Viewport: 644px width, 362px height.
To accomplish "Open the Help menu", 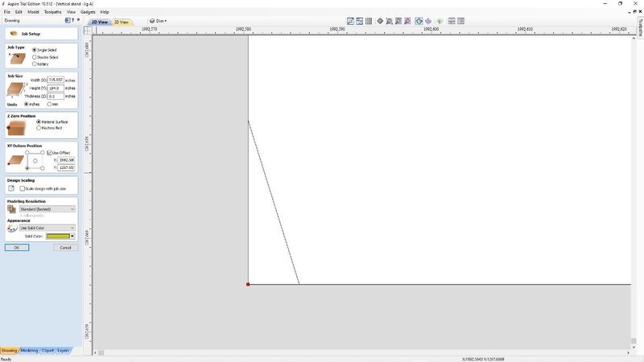I will coord(105,12).
